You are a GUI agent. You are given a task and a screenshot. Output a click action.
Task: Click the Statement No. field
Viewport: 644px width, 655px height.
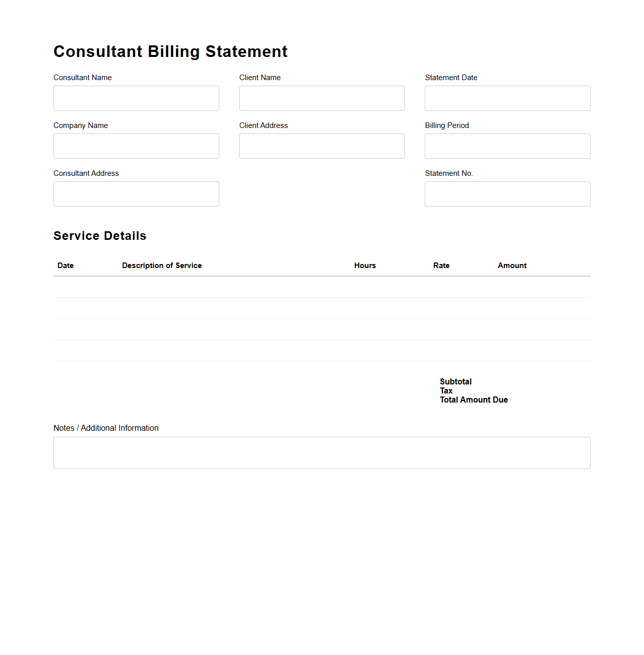click(507, 193)
